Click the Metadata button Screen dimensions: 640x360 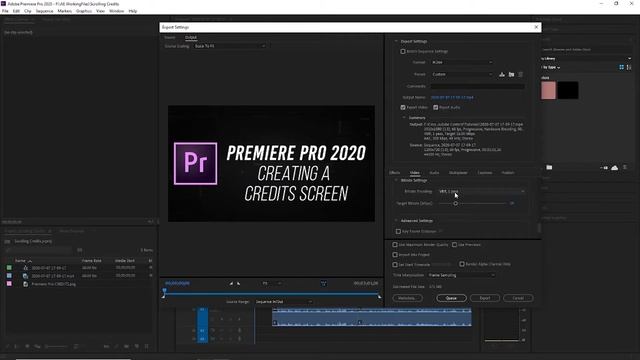[x=407, y=298]
